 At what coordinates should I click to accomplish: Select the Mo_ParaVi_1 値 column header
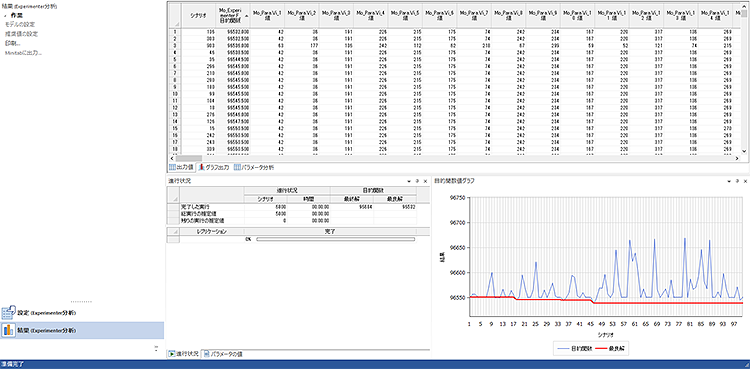267,15
